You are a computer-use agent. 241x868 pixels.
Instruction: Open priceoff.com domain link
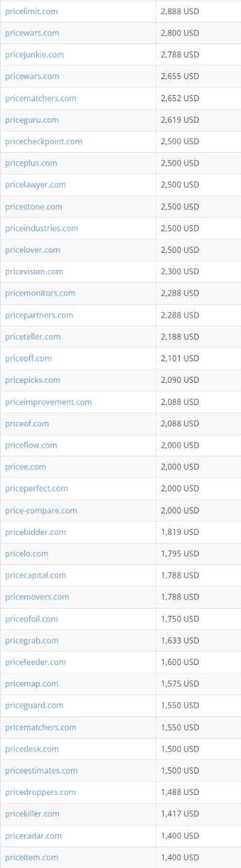coord(28,358)
